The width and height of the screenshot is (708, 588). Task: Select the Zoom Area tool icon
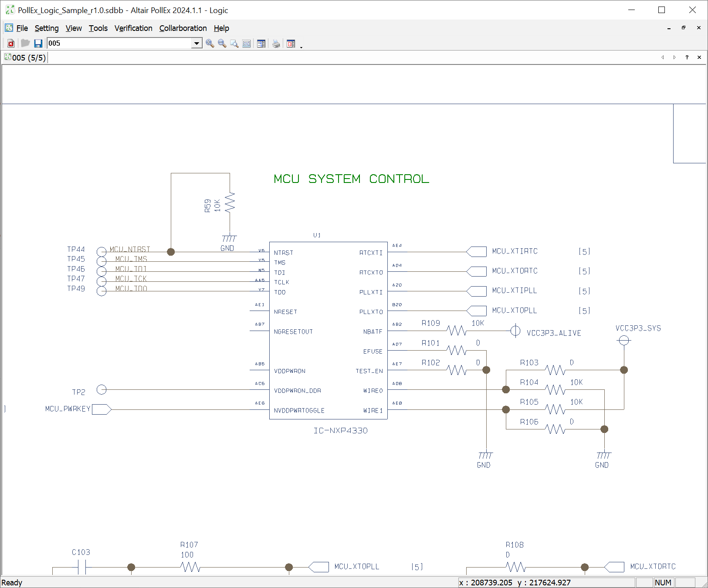[x=234, y=43]
